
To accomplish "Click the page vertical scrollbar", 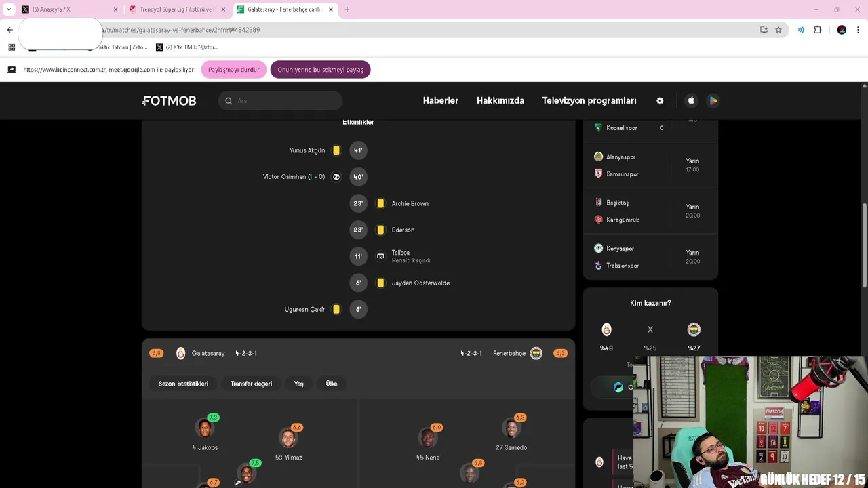I will 864,244.
